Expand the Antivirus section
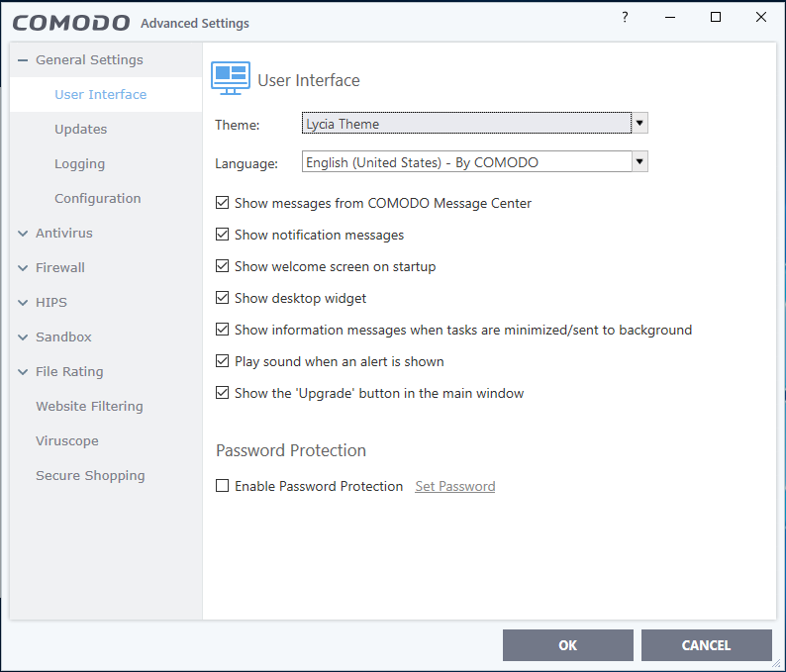The height and width of the screenshot is (672, 786). pos(23,234)
